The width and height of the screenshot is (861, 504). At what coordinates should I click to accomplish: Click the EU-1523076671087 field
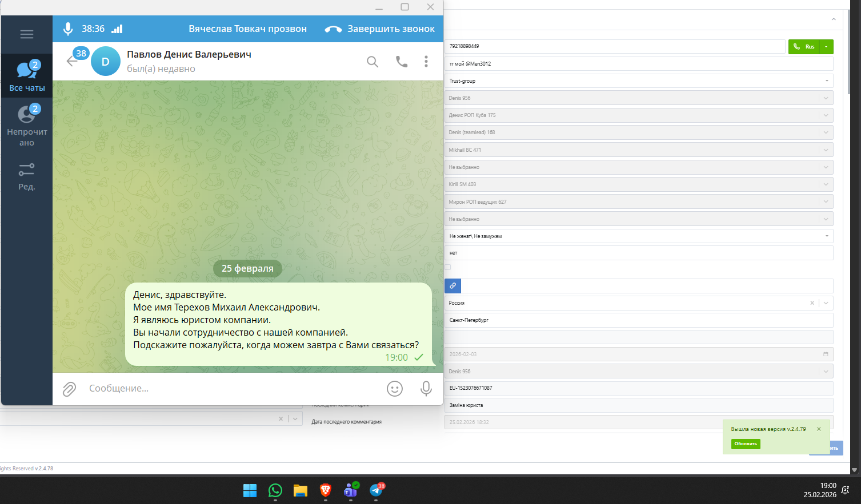click(639, 388)
